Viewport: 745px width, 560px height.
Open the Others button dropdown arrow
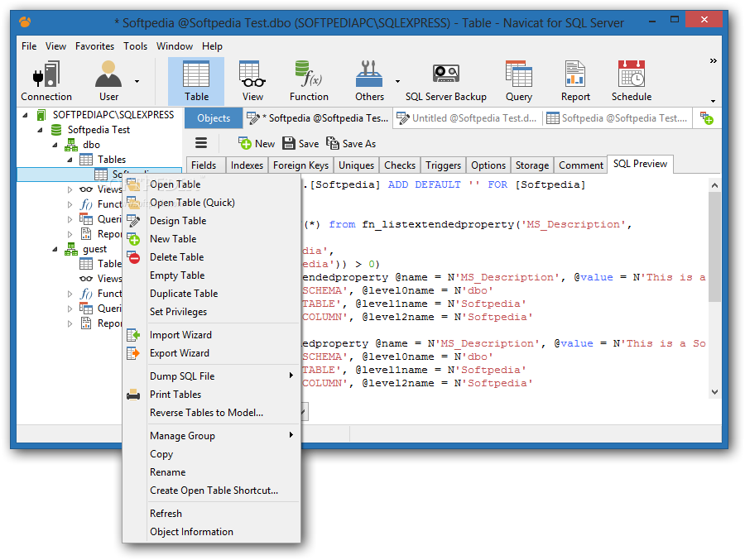click(397, 81)
